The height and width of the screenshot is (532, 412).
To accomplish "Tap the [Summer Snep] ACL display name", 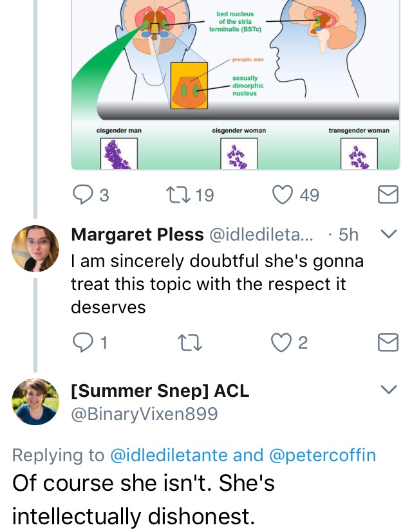I will [160, 391].
